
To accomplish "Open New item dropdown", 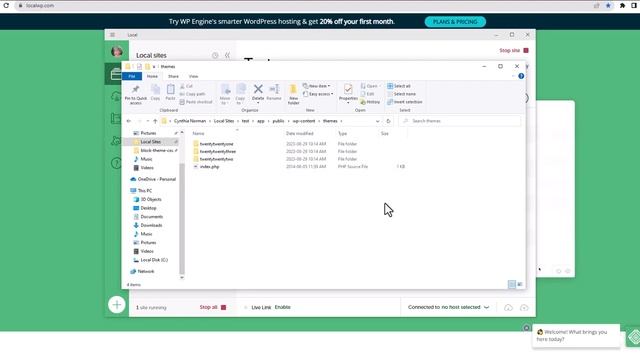I will 317,86.
